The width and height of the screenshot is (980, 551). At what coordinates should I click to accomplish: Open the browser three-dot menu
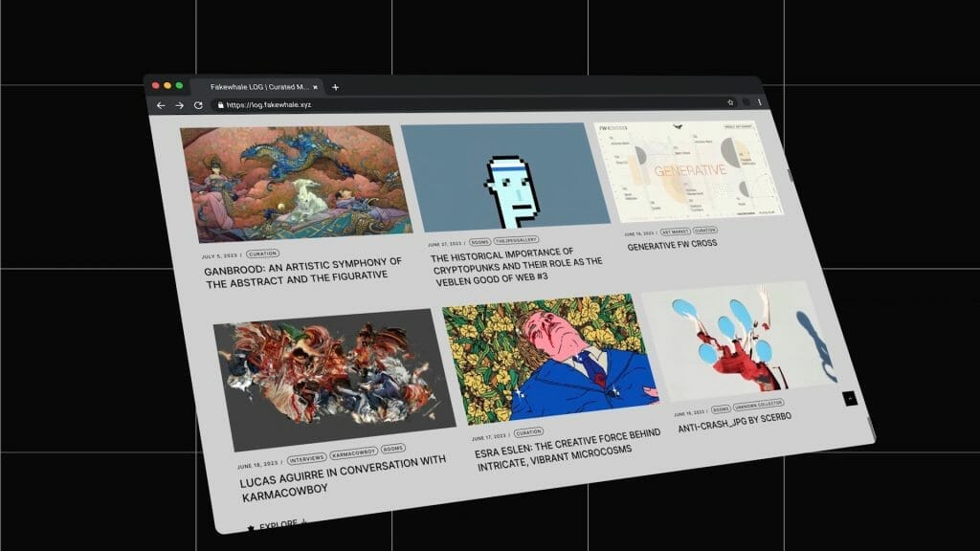tap(760, 101)
